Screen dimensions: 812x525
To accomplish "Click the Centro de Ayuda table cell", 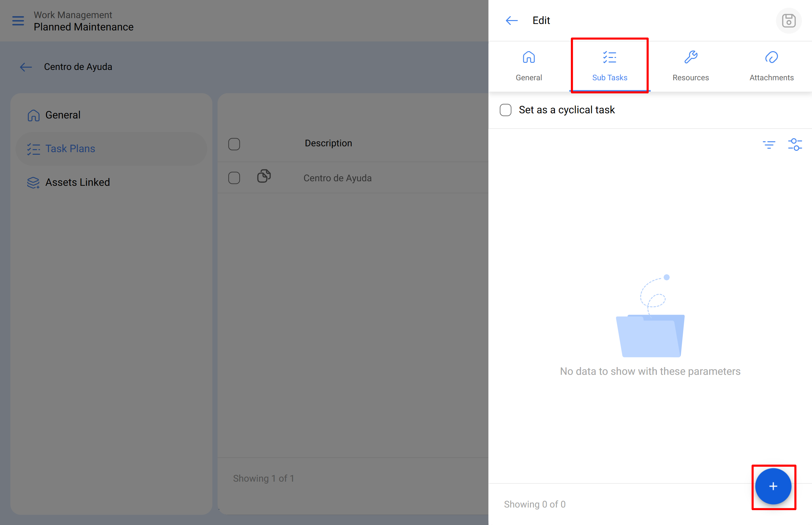I will click(337, 178).
